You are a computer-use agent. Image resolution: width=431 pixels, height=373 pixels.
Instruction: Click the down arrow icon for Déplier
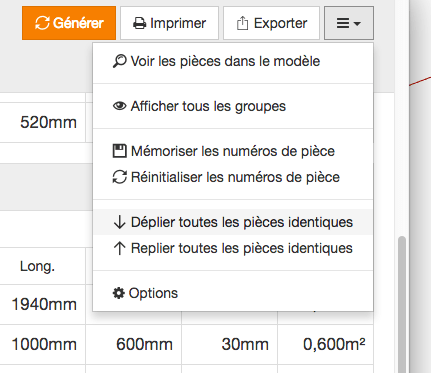coord(119,222)
